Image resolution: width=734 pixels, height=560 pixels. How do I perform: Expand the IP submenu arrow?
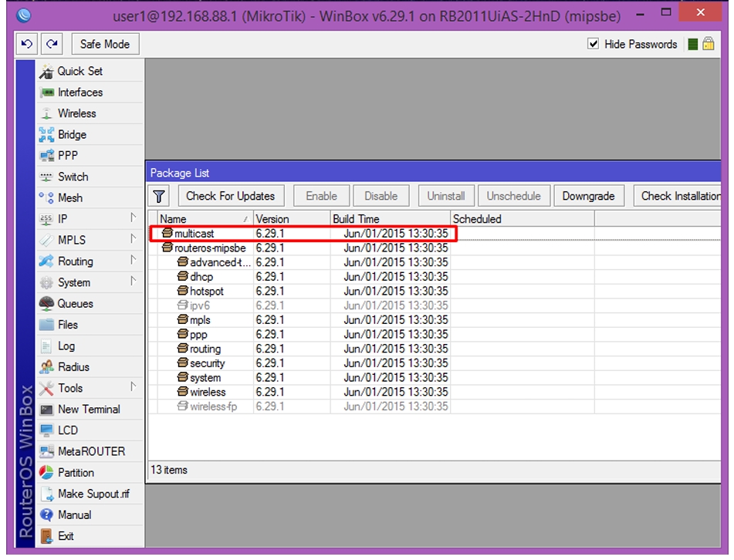click(x=134, y=218)
